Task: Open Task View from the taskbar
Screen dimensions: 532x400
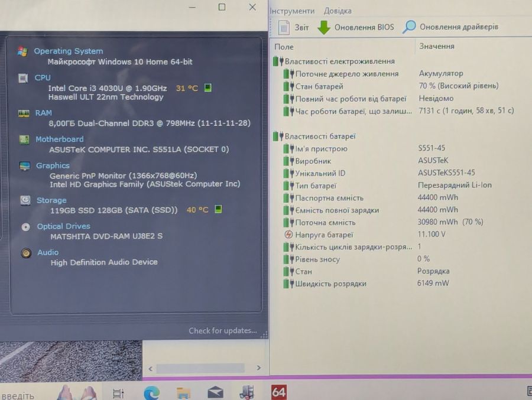Action: 118,393
